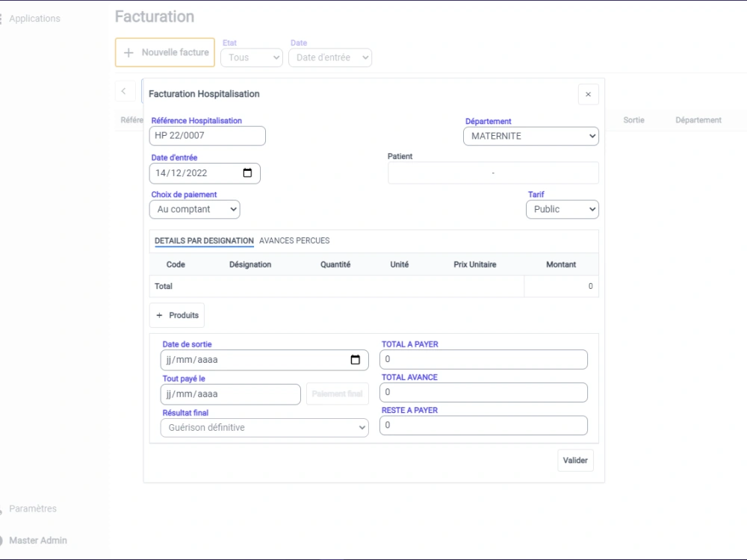The width and height of the screenshot is (747, 560).
Task: Open the Etat dropdown showing Tous
Action: click(252, 57)
